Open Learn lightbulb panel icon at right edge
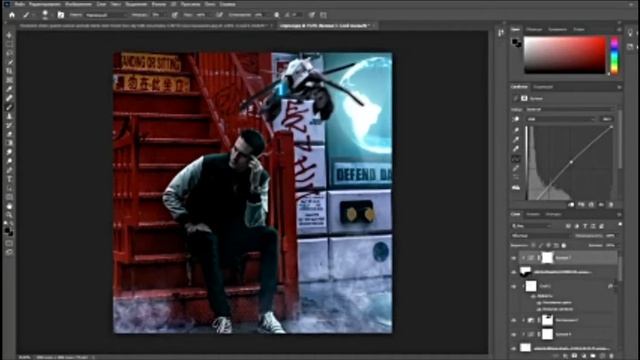Screen dimensions: 640x360 click(x=631, y=33)
